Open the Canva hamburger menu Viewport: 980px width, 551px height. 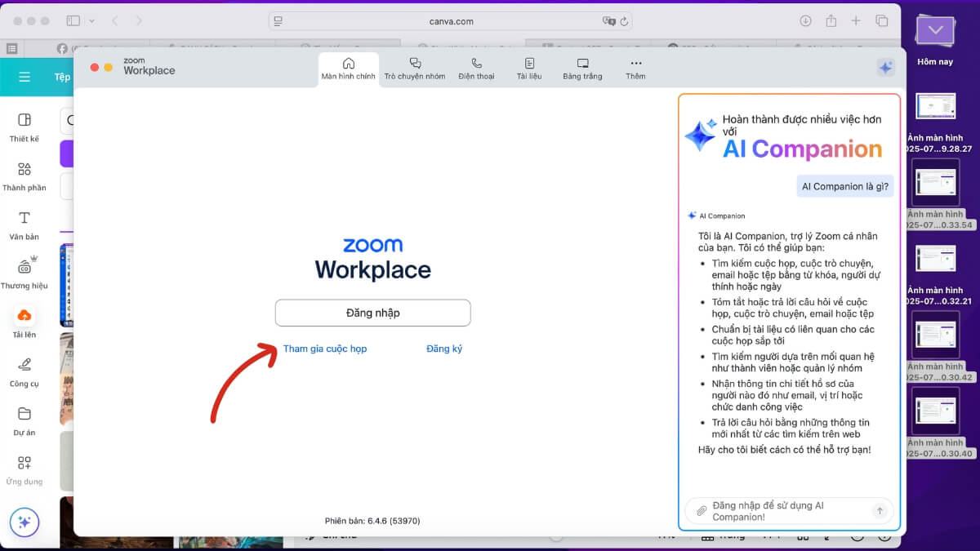click(x=24, y=77)
